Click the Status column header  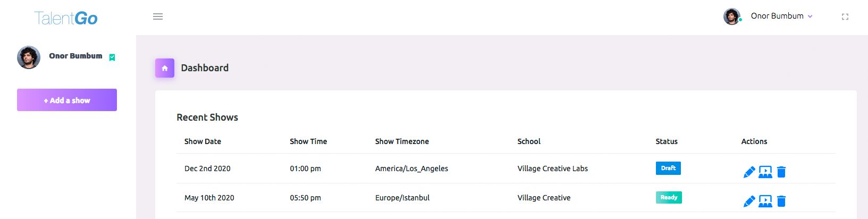[667, 141]
